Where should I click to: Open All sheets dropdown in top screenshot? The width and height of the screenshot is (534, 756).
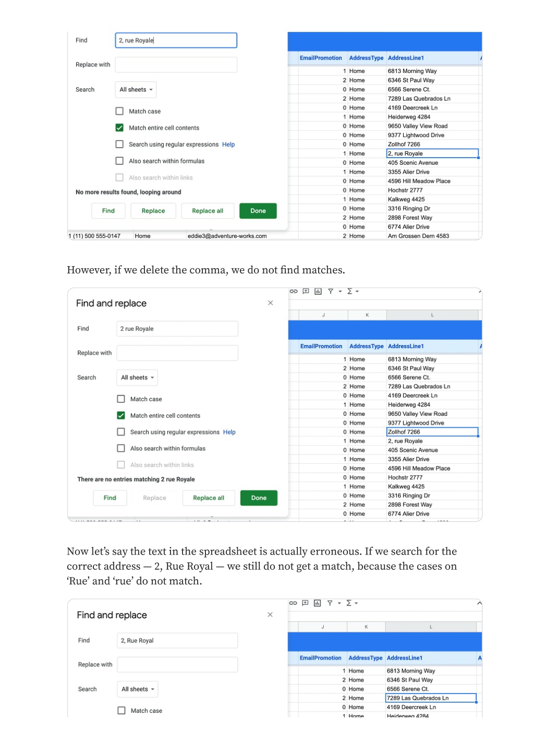point(136,90)
